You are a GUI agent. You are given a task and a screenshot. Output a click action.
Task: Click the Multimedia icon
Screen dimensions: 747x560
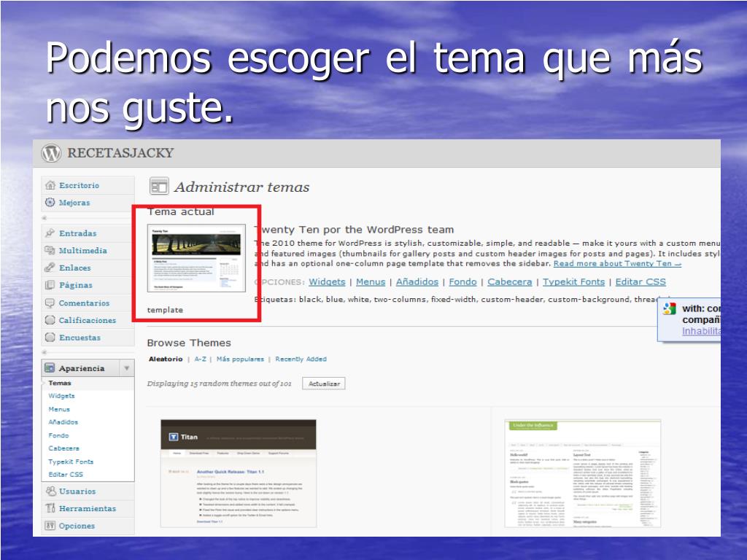click(50, 250)
